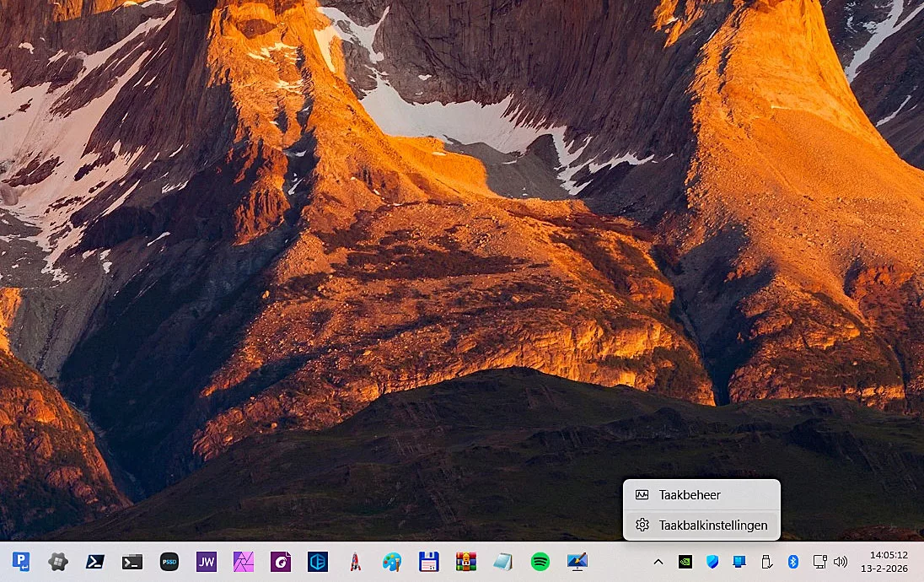This screenshot has height=582, width=924.
Task: Open the Notepad taskbar icon
Action: (503, 562)
